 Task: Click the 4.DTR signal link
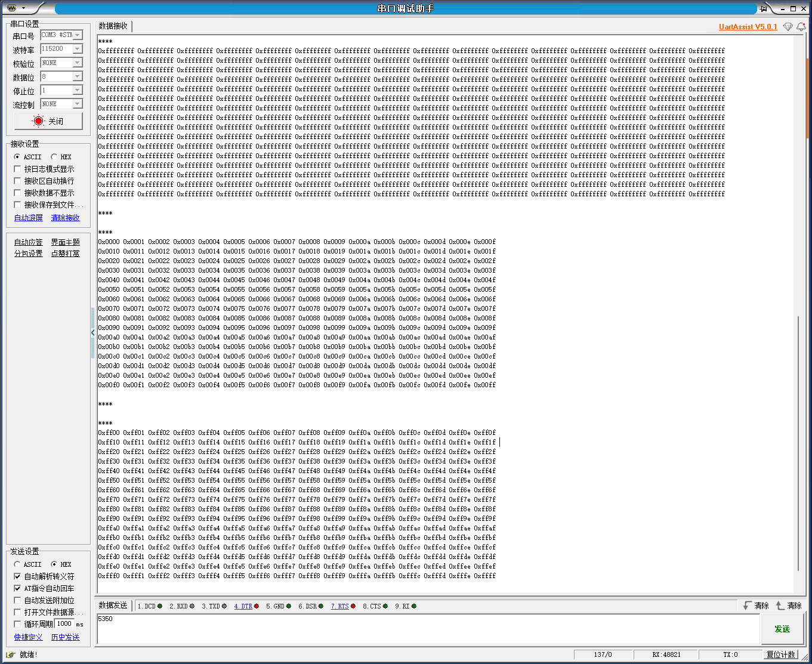[243, 606]
